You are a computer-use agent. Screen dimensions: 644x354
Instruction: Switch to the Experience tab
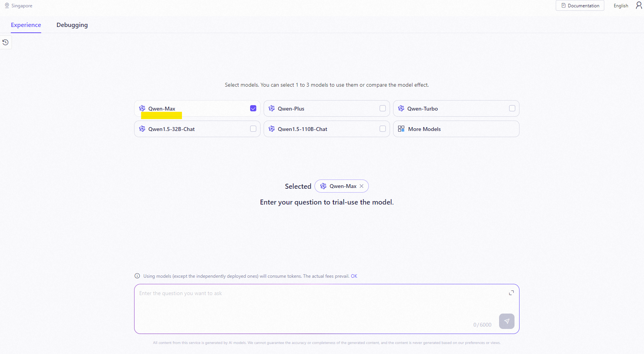pos(26,25)
